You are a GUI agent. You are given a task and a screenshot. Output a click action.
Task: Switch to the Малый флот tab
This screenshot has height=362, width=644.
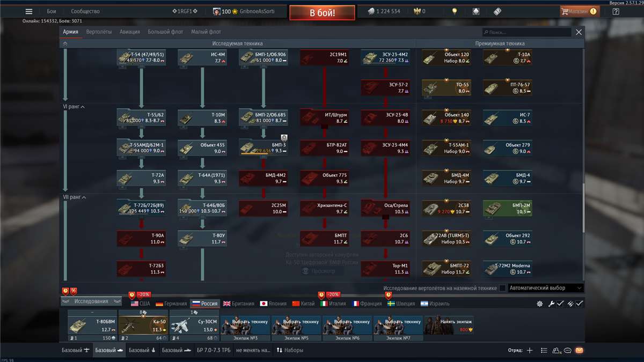pos(206,32)
